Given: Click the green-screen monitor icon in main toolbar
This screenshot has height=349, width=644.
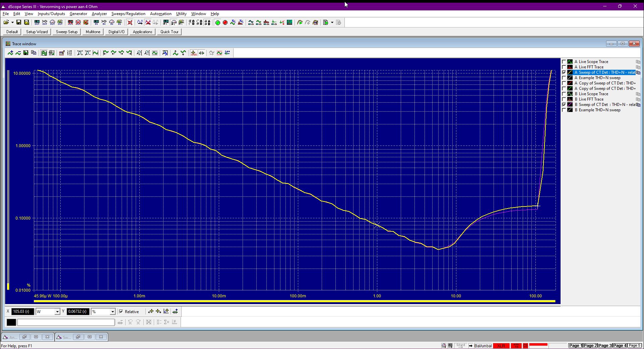Looking at the screenshot, I should click(x=289, y=22).
